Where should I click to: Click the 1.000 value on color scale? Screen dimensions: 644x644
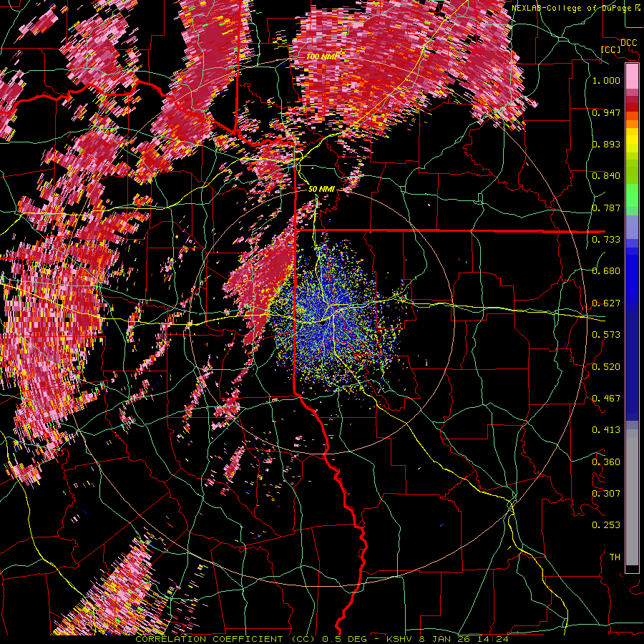click(606, 80)
